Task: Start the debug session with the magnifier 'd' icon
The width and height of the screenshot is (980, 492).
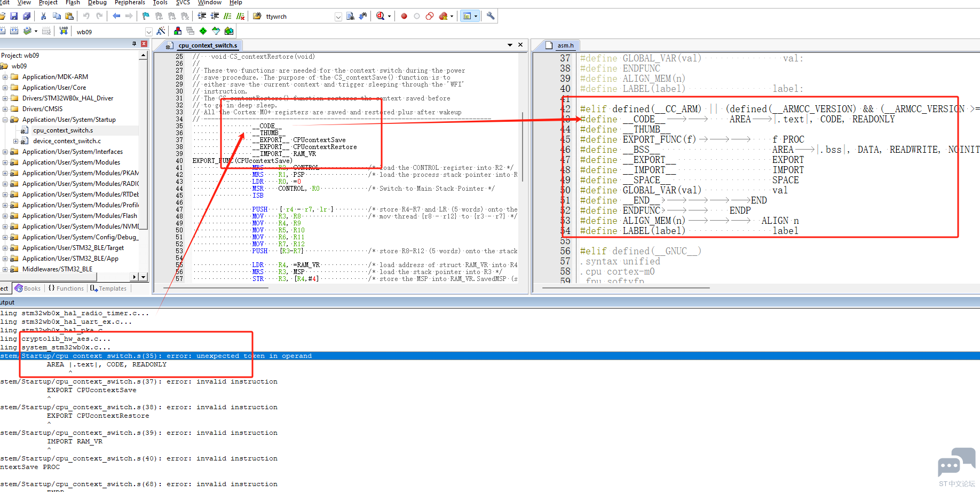Action: click(x=380, y=16)
